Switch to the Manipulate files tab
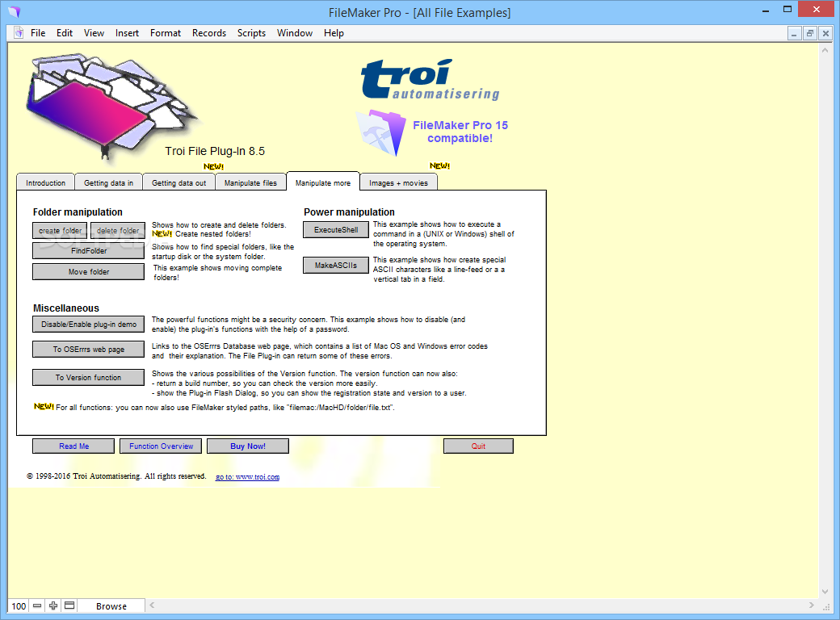Viewport: 840px width, 620px height. coord(250,182)
